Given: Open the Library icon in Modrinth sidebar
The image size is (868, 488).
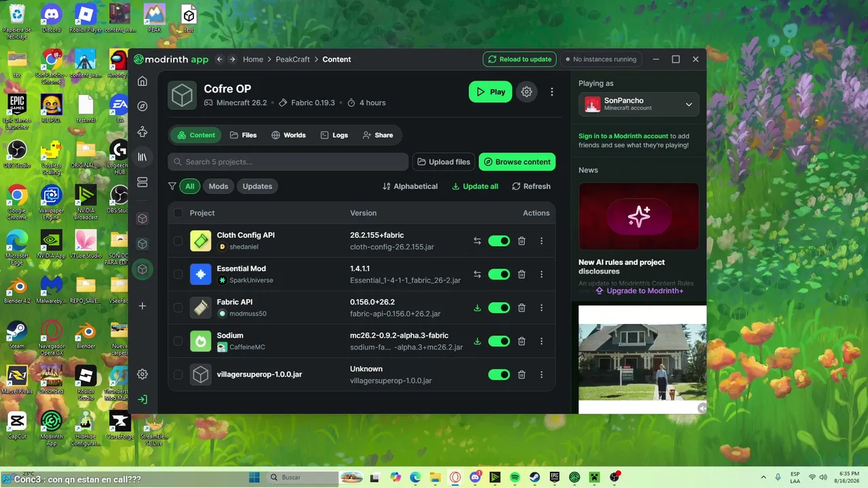Looking at the screenshot, I should point(142,157).
